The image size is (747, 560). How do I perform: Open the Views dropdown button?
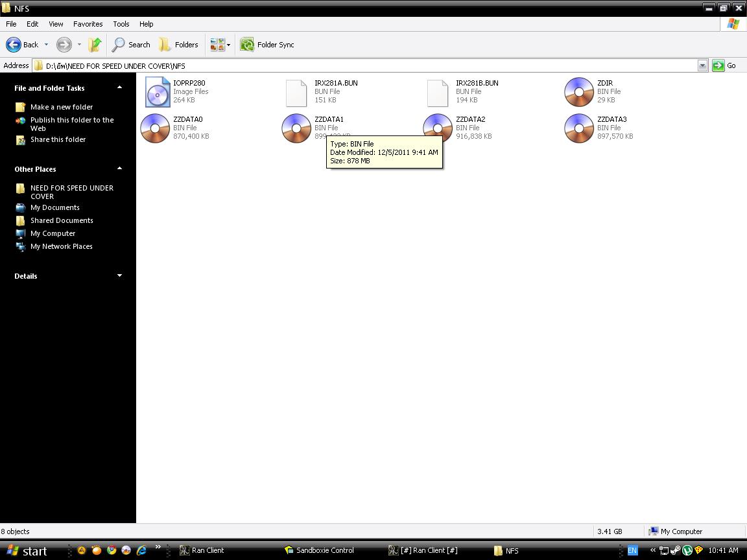[220, 45]
